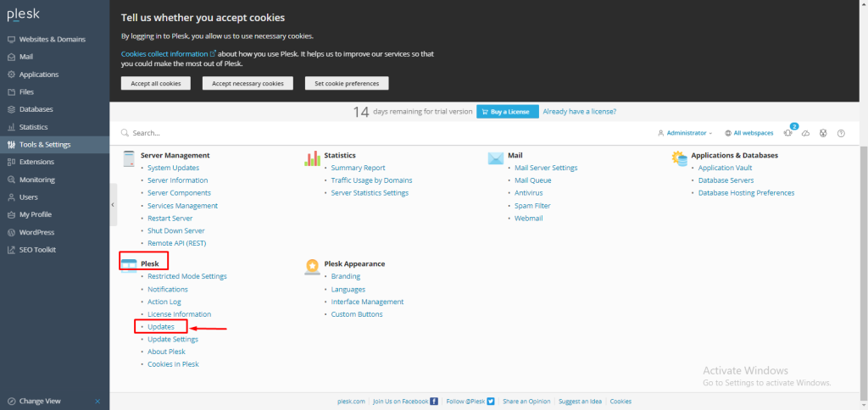
Task: Open Websites & Domains in sidebar
Action: tap(55, 39)
